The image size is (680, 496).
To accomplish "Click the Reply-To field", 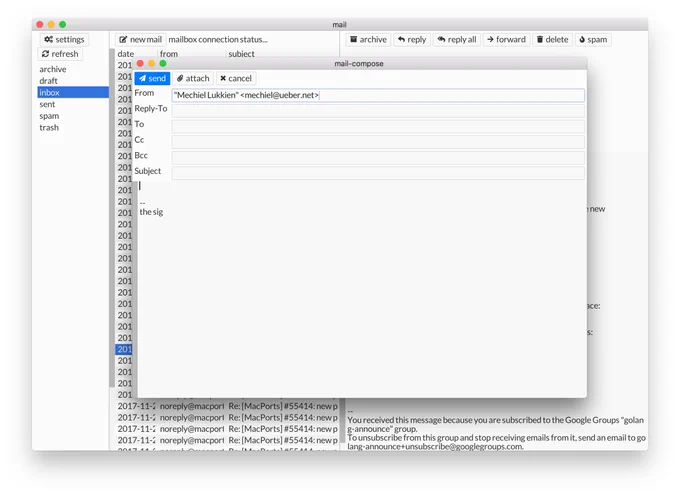I will pos(378,111).
